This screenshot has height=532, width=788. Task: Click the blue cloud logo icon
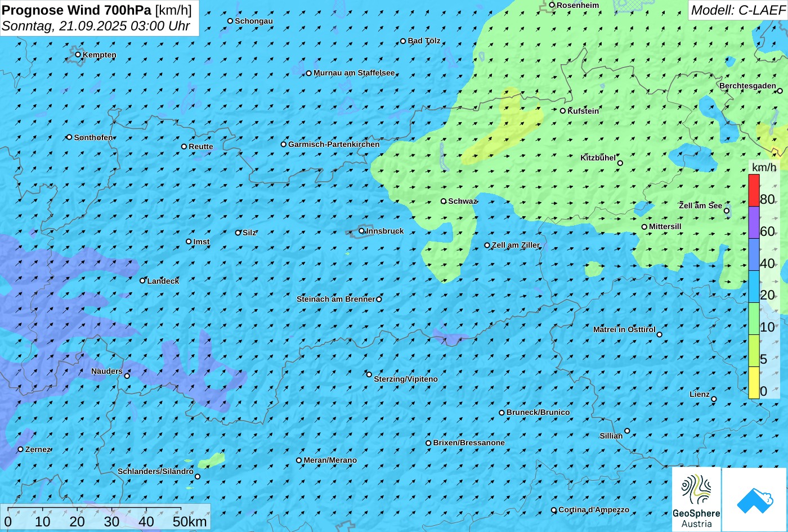pyautogui.click(x=754, y=500)
